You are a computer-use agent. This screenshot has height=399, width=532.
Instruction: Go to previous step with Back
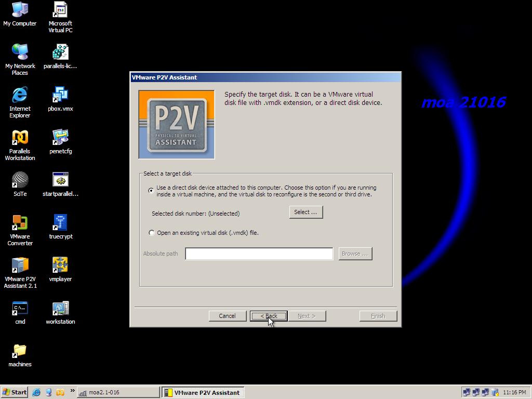pyautogui.click(x=269, y=316)
